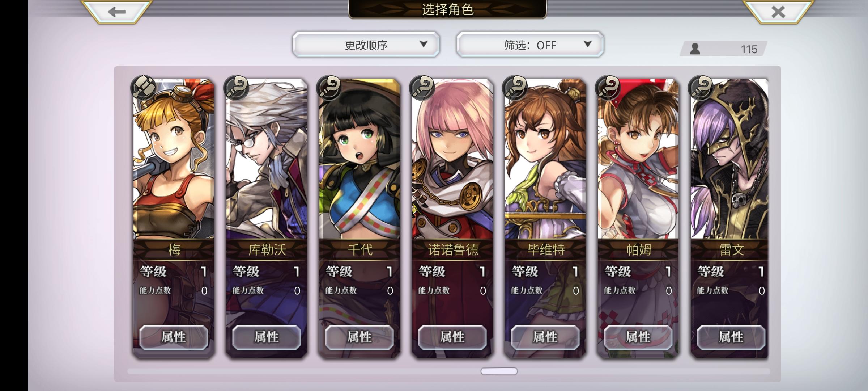Screen dimensions: 868x391
Task: Click the class icon on 帕姆's card
Action: click(608, 88)
